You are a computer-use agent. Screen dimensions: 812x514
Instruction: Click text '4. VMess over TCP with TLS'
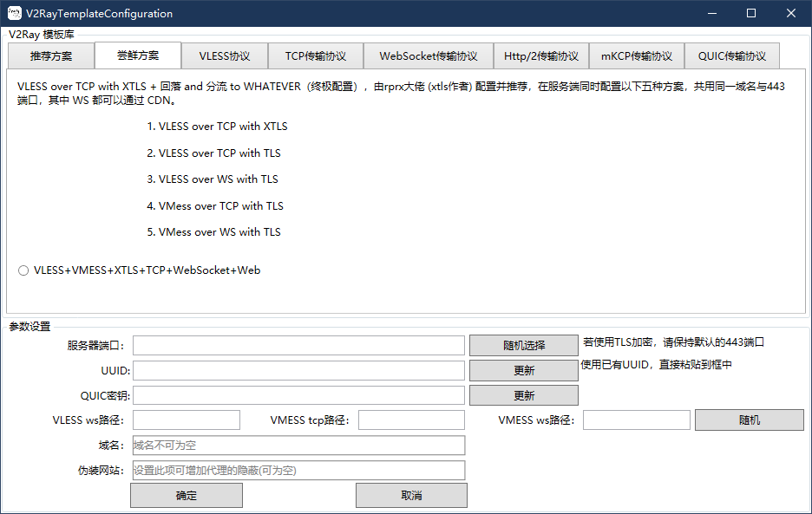215,206
